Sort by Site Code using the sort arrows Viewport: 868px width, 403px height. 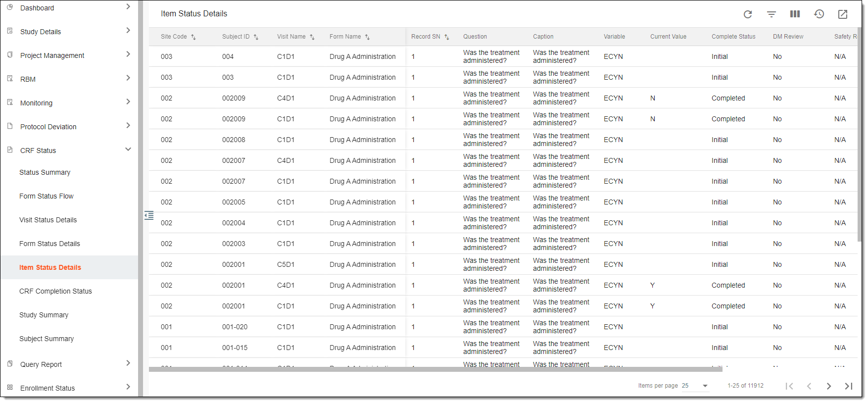pyautogui.click(x=193, y=37)
